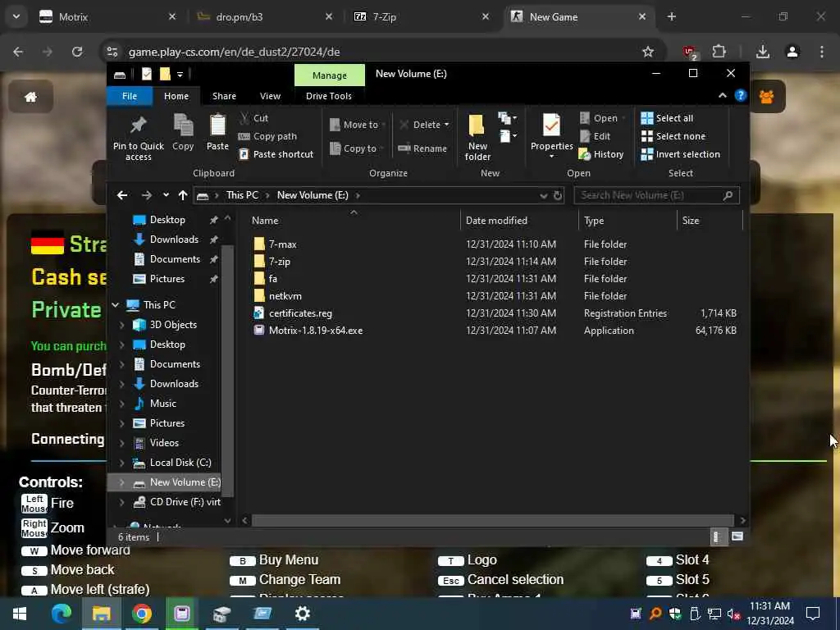Click Paste shortcut in ribbon
Screen dimensions: 840x630
(x=276, y=154)
